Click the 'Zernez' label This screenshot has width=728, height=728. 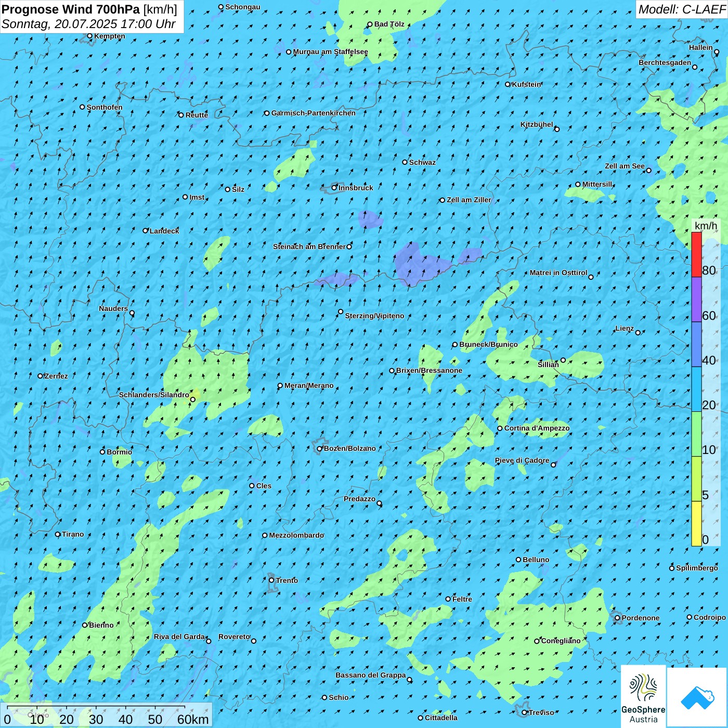click(56, 376)
